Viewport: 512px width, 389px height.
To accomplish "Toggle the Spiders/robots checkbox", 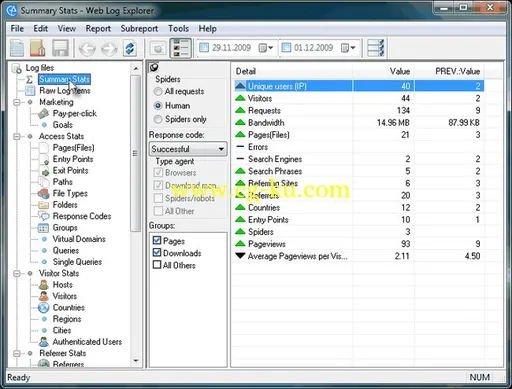I will (158, 198).
